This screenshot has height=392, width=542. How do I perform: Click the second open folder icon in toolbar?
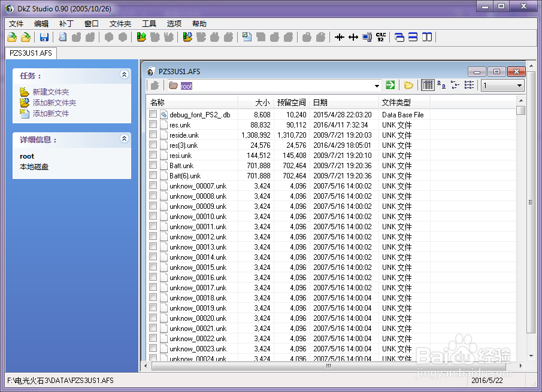[x=26, y=37]
